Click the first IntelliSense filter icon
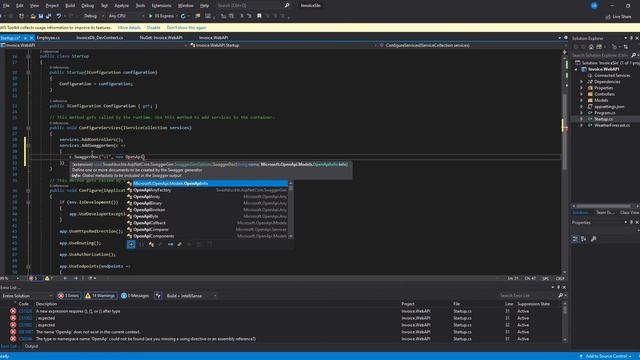 pos(131,244)
